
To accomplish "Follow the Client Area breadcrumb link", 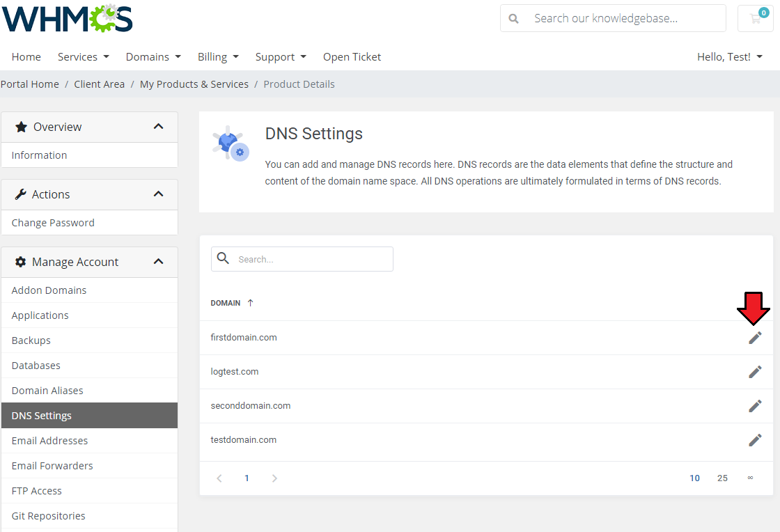I will [100, 84].
